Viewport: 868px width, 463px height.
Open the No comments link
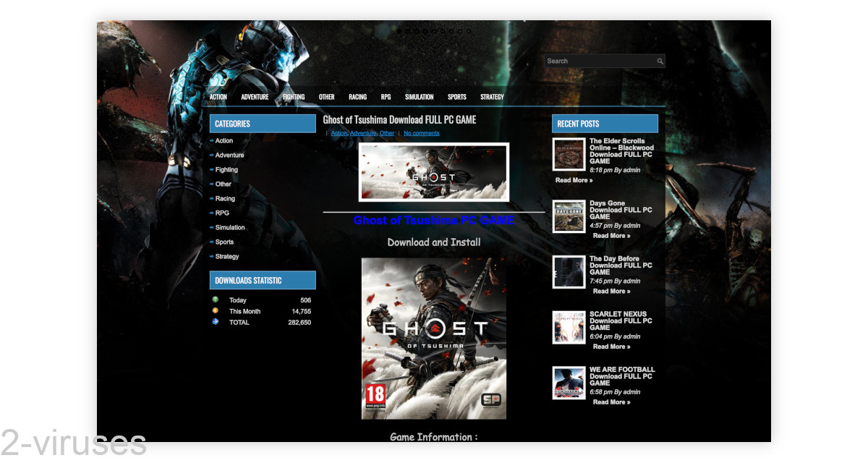point(422,133)
